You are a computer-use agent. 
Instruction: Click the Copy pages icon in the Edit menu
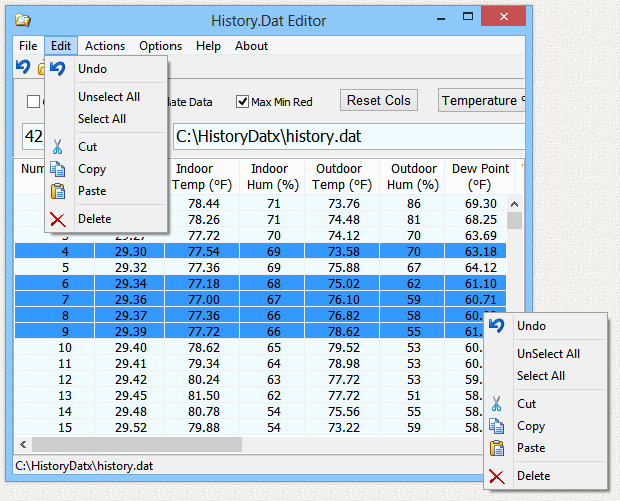[x=58, y=169]
